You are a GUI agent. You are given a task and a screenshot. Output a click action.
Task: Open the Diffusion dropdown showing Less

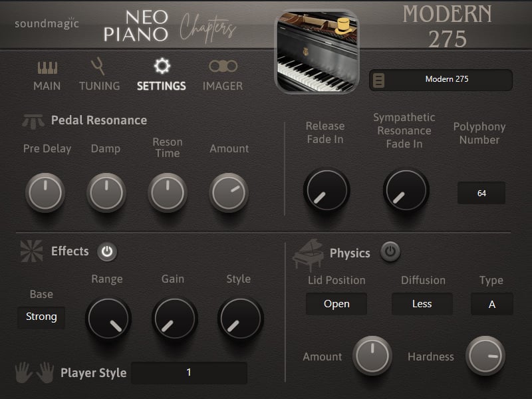pyautogui.click(x=422, y=304)
